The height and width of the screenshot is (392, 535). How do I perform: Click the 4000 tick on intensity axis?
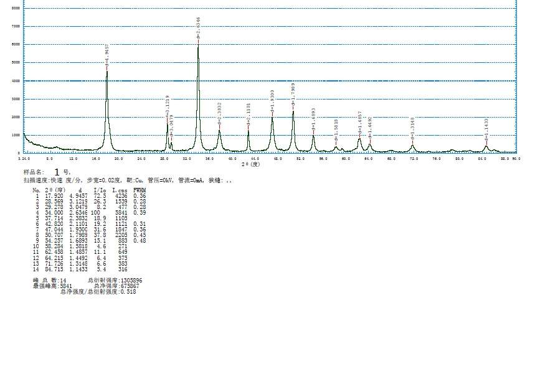(x=16, y=81)
